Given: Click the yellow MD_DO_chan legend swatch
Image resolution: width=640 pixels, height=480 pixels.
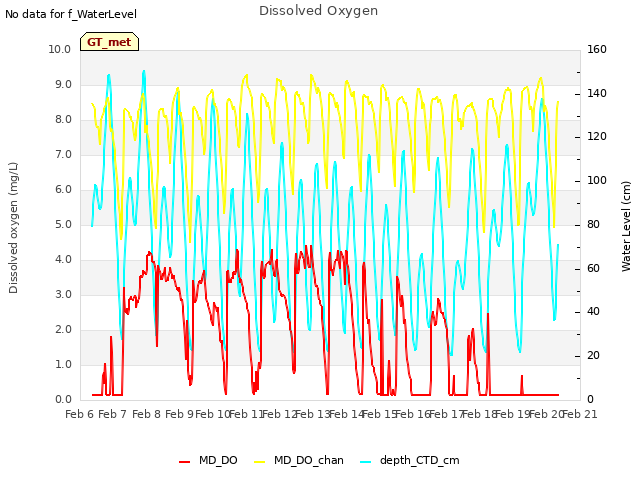Looking at the screenshot, I should (260, 462).
